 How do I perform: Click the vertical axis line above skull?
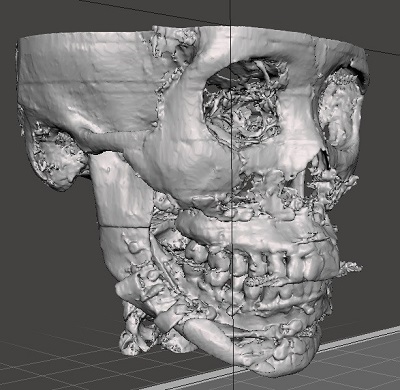(x=230, y=13)
